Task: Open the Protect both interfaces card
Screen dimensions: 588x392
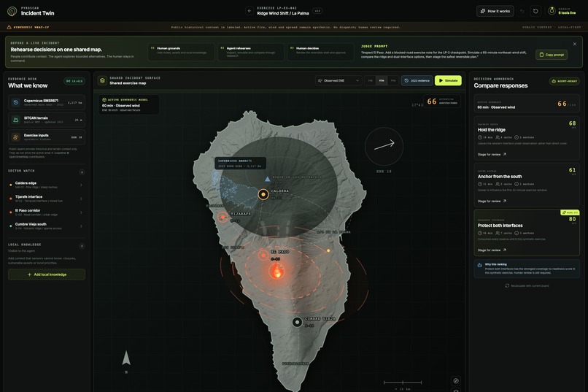Action: coord(527,233)
